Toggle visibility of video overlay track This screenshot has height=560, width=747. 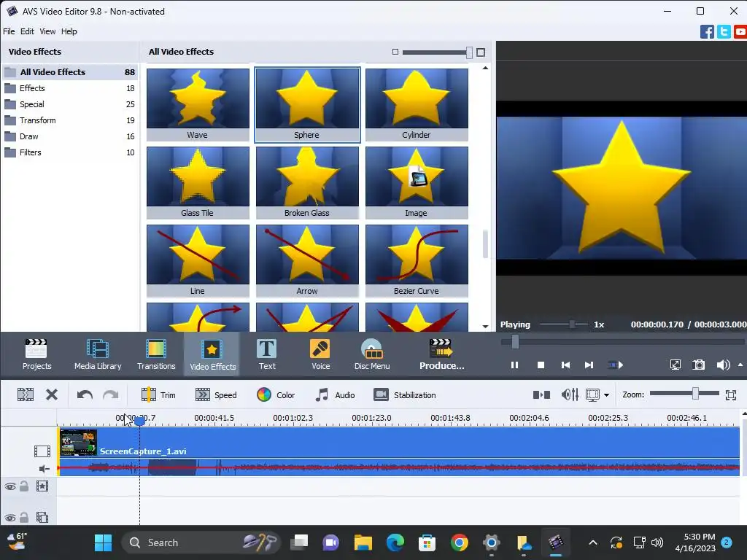pos(10,518)
